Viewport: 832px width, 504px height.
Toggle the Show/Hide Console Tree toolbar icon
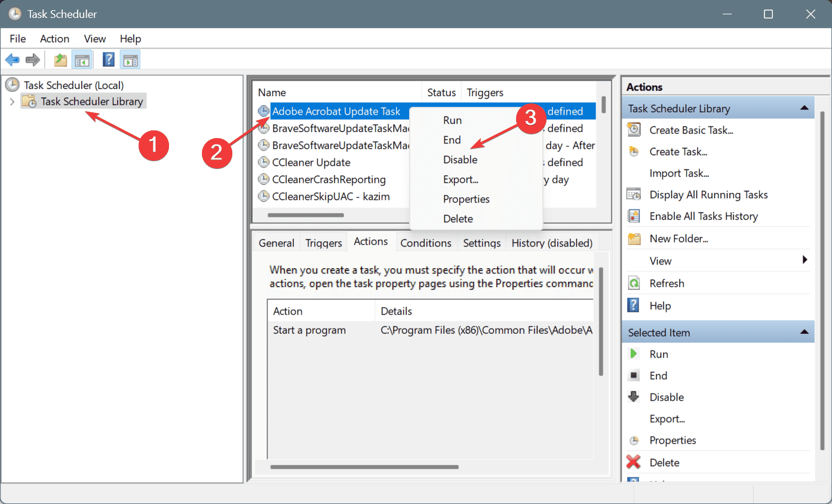click(x=82, y=60)
